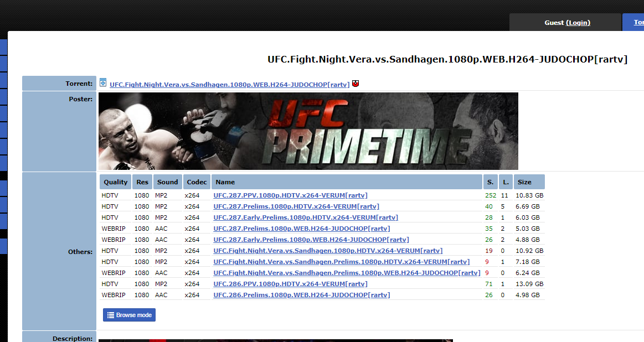Open Vera.vs.Sandhagen.Prelims WEB JUDOCHOP link
The image size is (644, 342).
coord(347,273)
